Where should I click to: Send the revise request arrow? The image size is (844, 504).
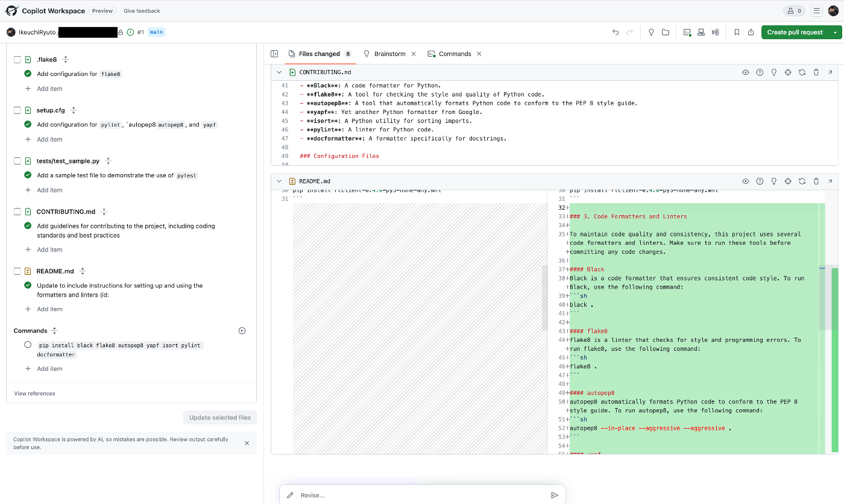(555, 495)
